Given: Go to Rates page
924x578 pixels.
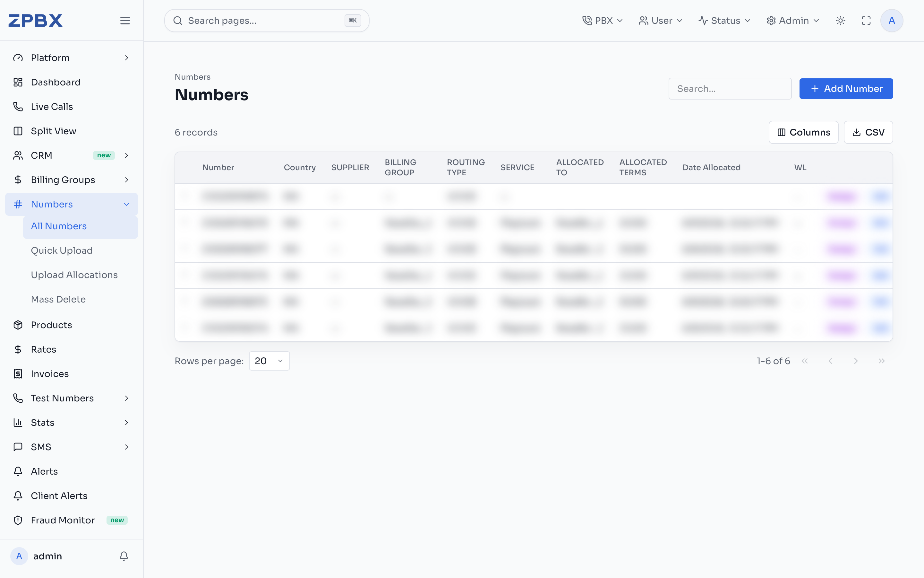Looking at the screenshot, I should click(72, 349).
